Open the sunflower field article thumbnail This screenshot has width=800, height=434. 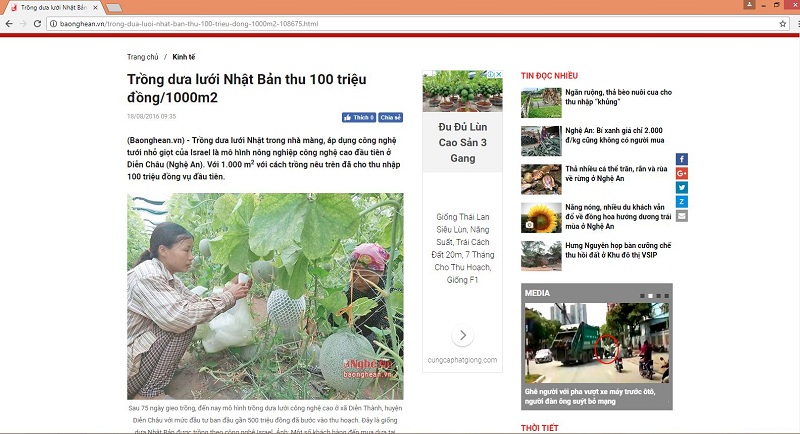click(541, 218)
